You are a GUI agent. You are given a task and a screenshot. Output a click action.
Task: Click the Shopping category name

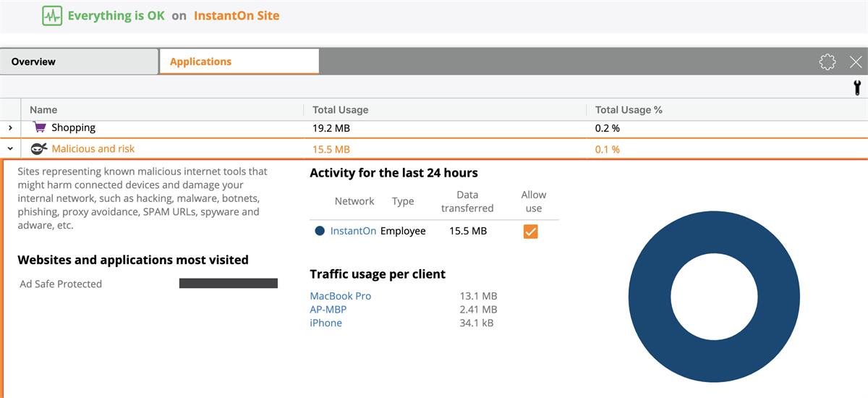click(73, 127)
